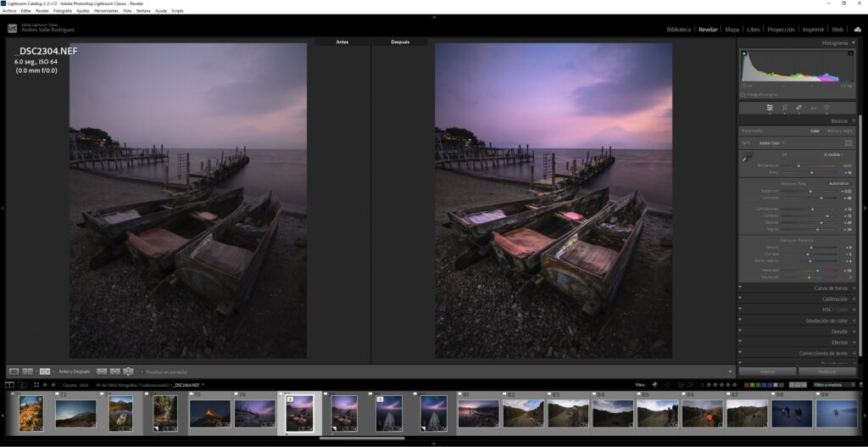The image size is (868, 447).
Task: Toggle Curva de tonos panel on/off switch
Action: click(x=740, y=288)
